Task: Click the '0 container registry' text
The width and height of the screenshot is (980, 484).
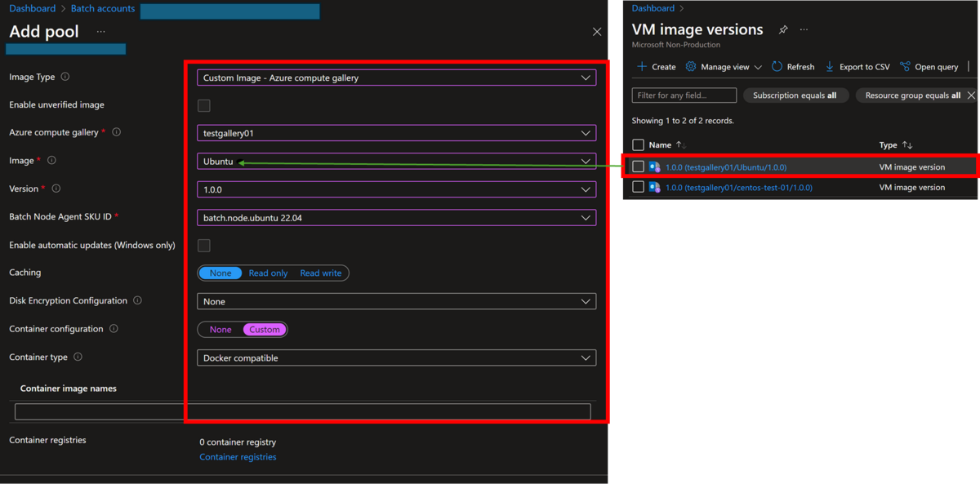Action: 238,442
